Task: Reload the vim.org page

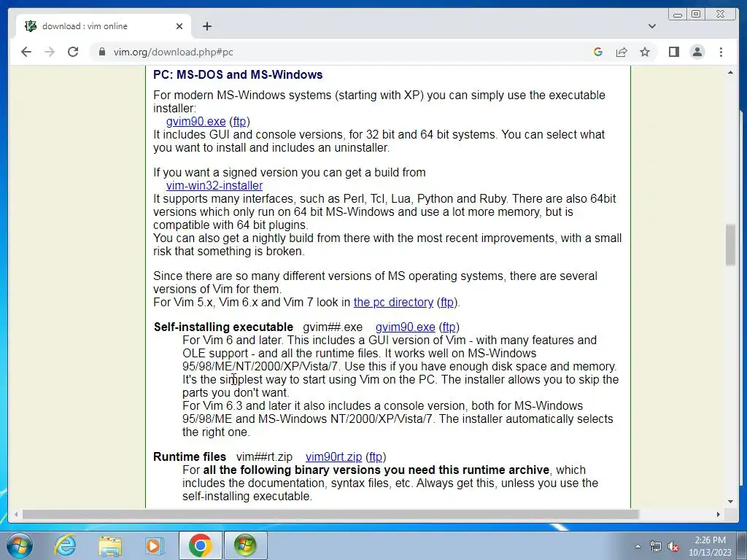Action: point(73,52)
